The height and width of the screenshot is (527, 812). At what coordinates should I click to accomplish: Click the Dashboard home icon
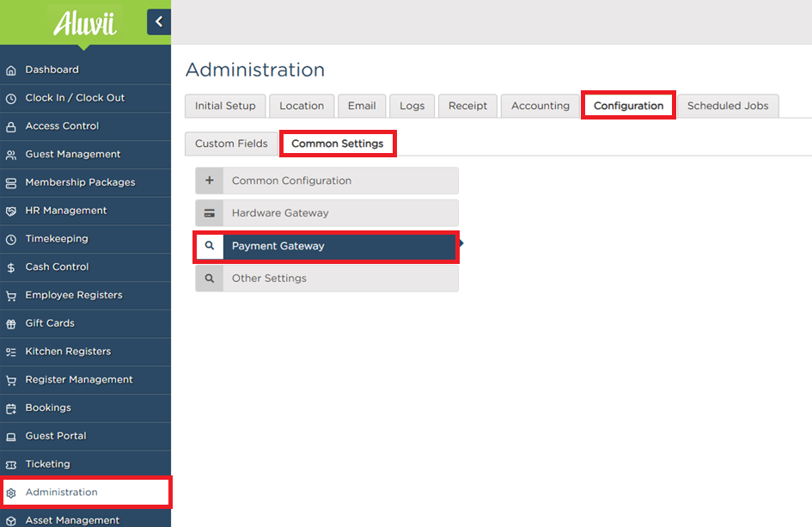[x=11, y=70]
